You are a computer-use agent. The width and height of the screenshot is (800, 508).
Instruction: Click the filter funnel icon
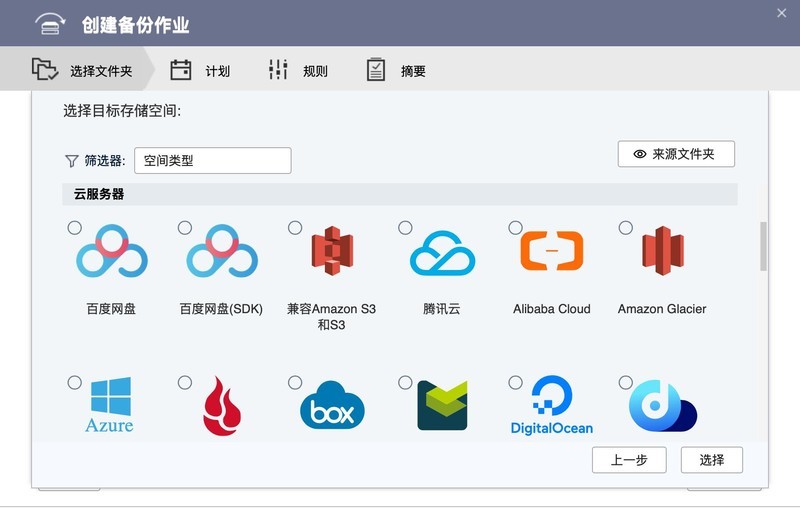pyautogui.click(x=71, y=161)
